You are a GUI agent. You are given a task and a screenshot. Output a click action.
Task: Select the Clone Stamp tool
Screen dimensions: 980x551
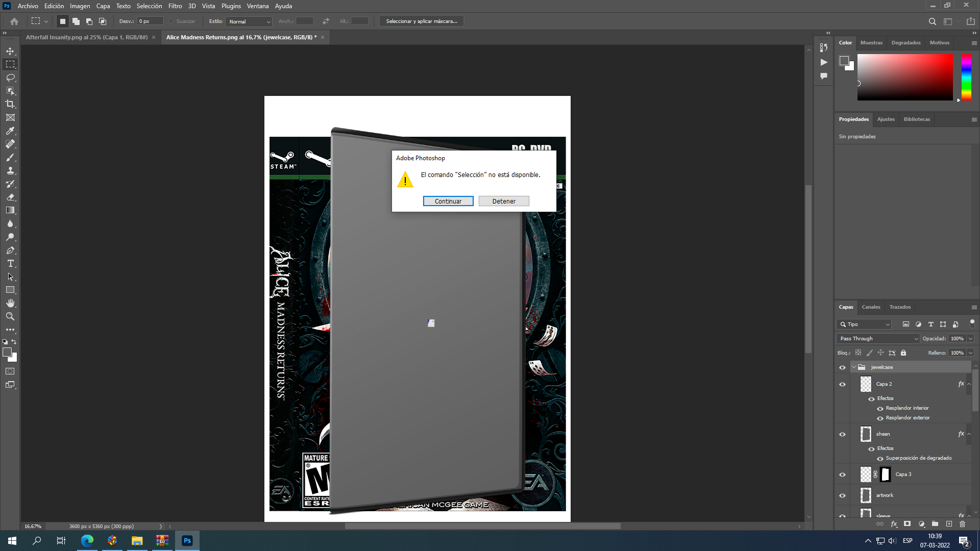(x=10, y=170)
